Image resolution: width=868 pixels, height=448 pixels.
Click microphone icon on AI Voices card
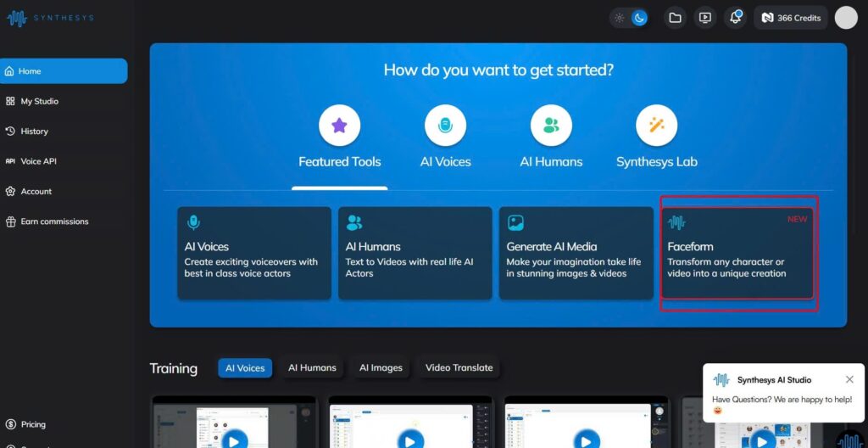pyautogui.click(x=193, y=222)
